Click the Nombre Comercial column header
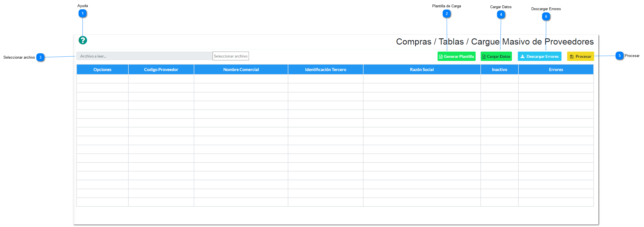 pyautogui.click(x=241, y=70)
